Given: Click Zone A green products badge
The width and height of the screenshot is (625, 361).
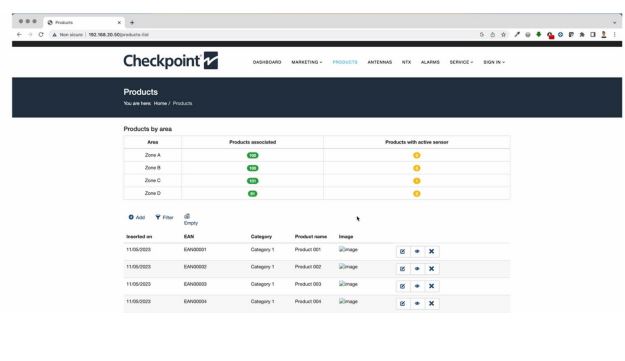Looking at the screenshot, I should (252, 155).
